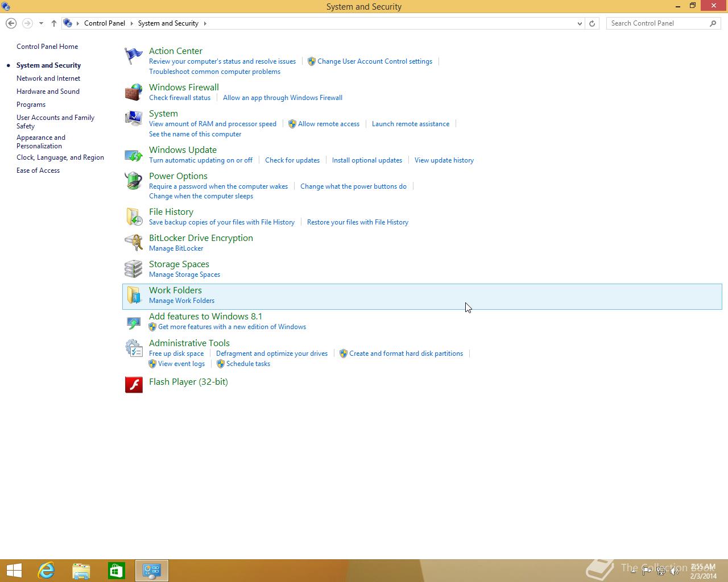
Task: Go back with the Back arrow button
Action: click(11, 23)
